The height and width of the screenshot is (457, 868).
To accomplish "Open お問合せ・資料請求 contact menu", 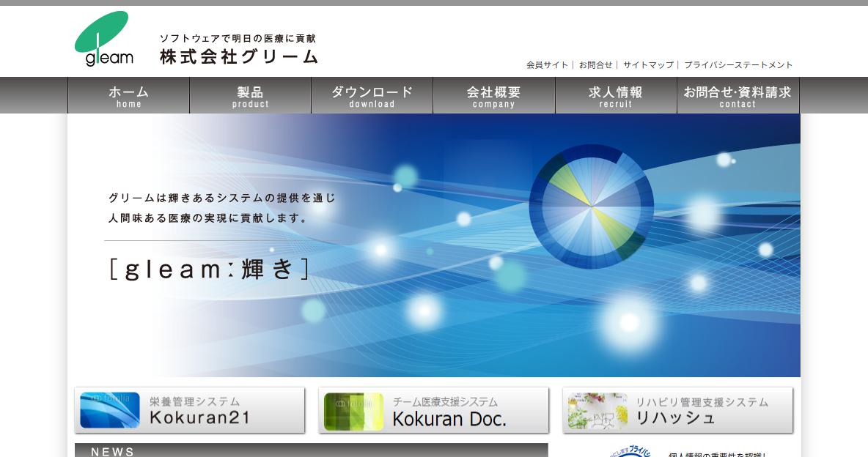I will click(738, 96).
